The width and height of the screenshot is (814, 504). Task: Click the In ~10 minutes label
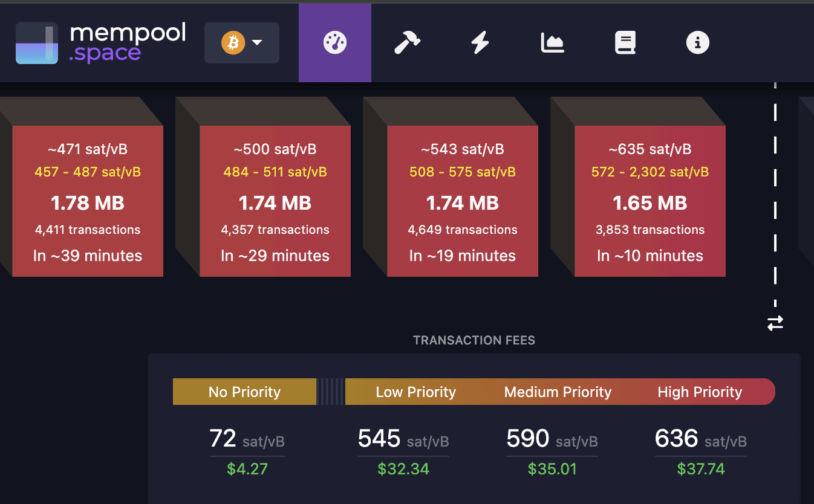click(x=650, y=256)
